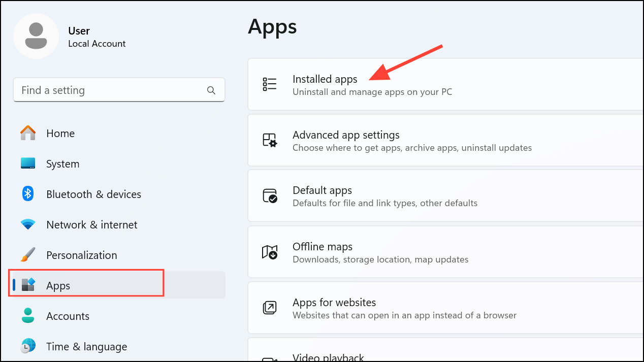Click the Offline maps icon
Image resolution: width=644 pixels, height=362 pixels.
click(x=270, y=252)
